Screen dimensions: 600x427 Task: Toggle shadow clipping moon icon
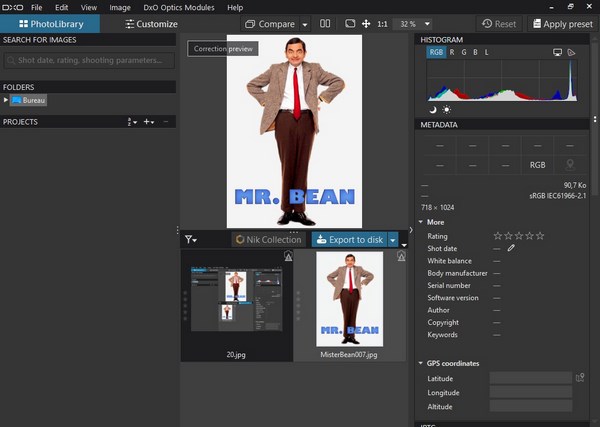[x=433, y=110]
